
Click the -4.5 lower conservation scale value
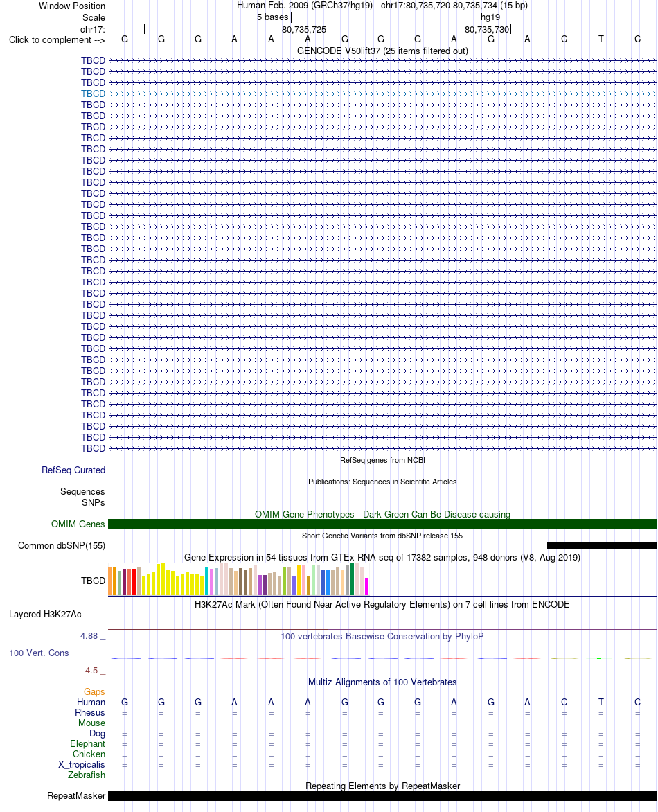point(90,671)
